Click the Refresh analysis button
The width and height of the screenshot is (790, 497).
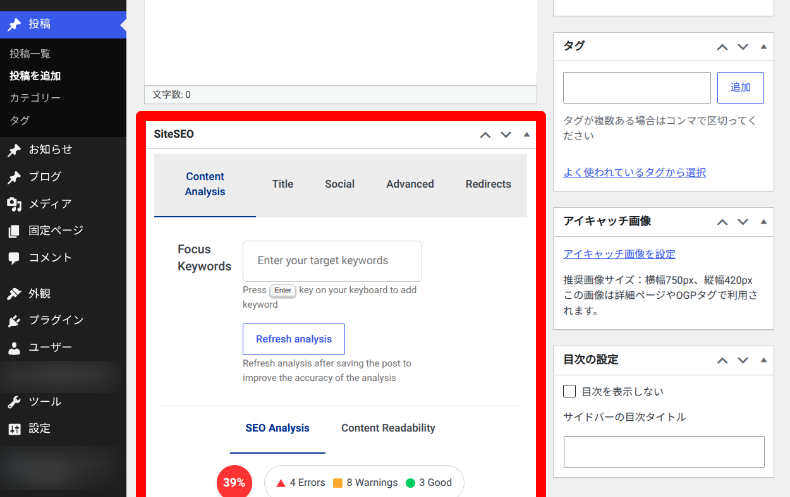click(294, 339)
